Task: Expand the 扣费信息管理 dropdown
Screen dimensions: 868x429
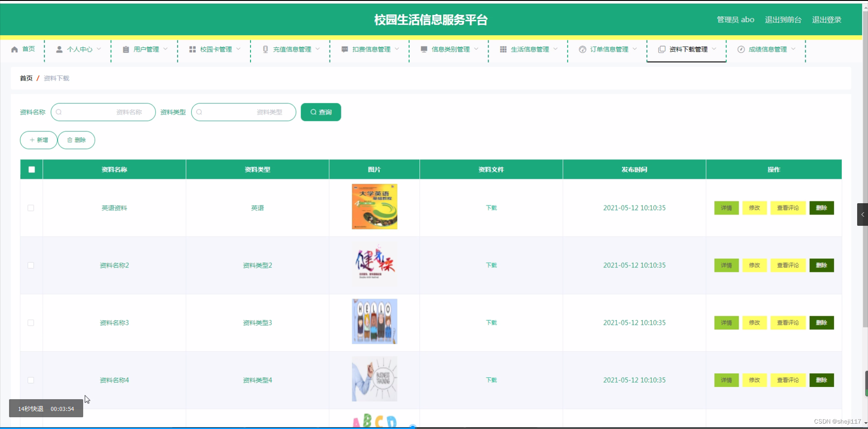Action: point(397,49)
